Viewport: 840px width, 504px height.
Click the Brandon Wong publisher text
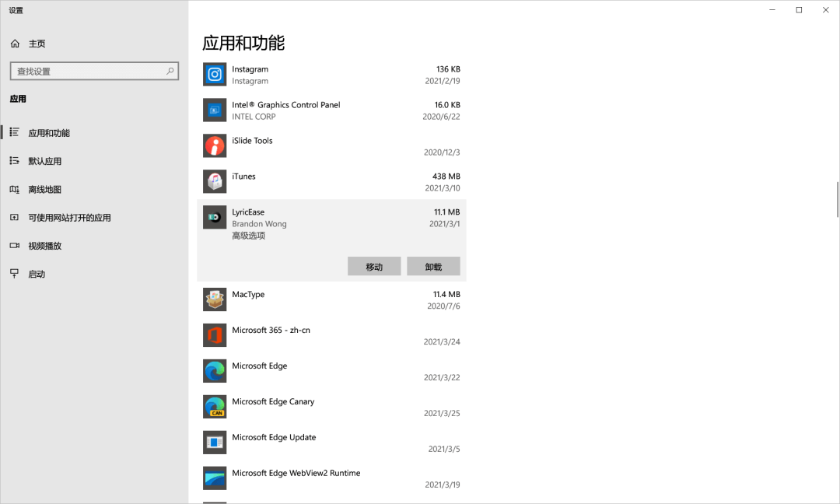tap(259, 224)
